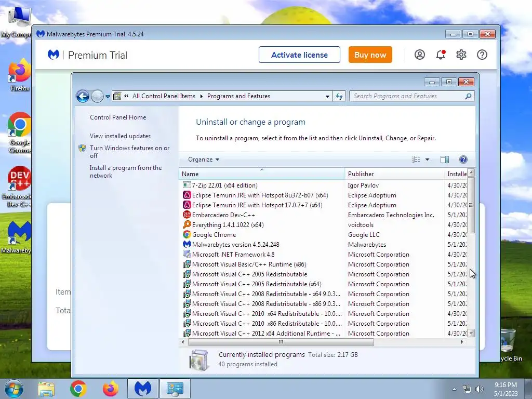Sort list by Publisher column
The width and height of the screenshot is (532, 399).
point(394,174)
